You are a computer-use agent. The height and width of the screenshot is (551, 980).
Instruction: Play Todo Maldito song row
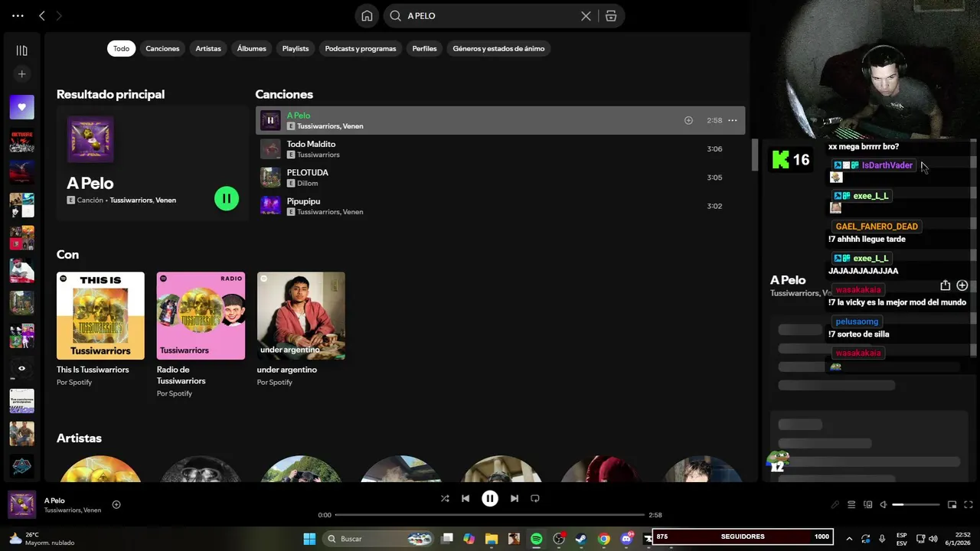(x=500, y=149)
